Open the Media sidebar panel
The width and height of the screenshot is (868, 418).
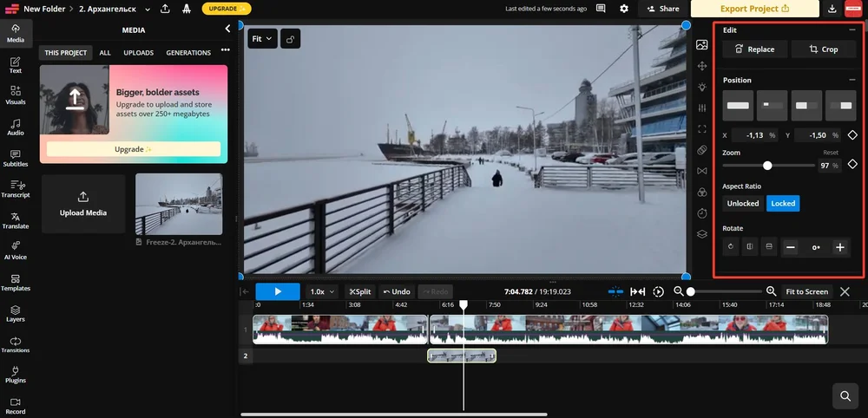[x=16, y=33]
